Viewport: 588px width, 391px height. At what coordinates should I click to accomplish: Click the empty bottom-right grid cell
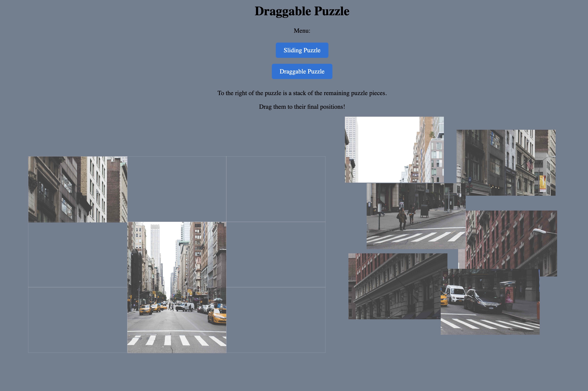point(276,320)
